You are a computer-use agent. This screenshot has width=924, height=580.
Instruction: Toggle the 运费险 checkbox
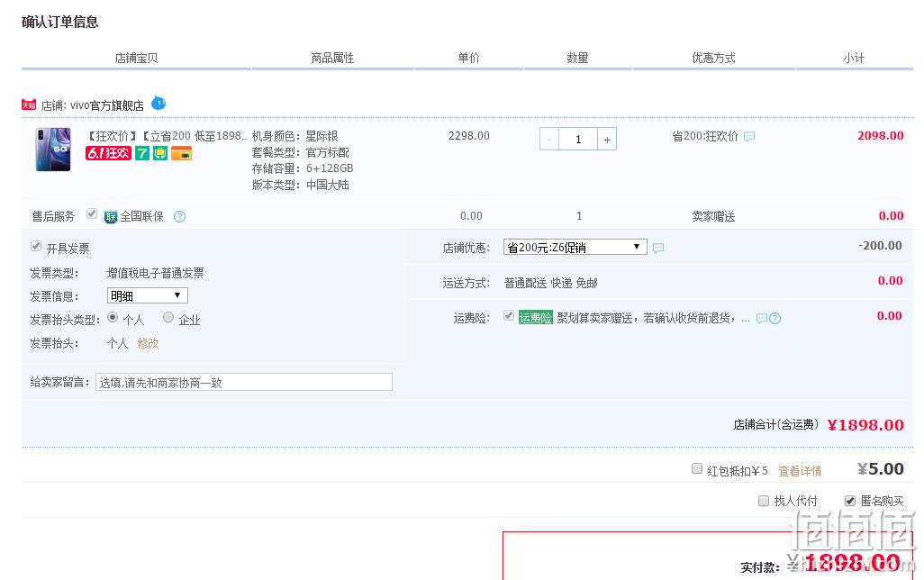(509, 315)
